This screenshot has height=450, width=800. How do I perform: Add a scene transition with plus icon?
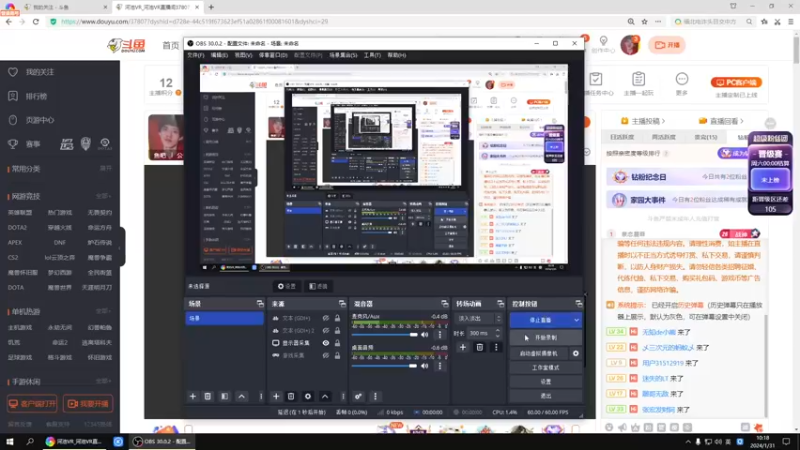[463, 347]
